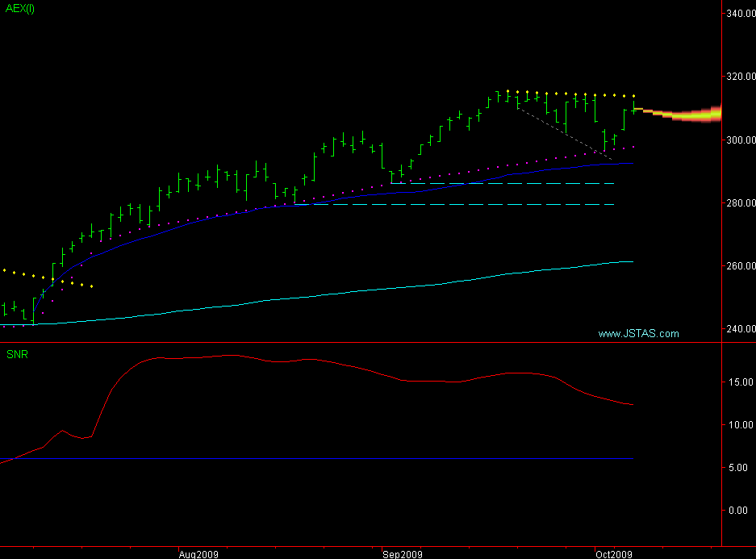Viewport: 756px width, 559px height.
Task: Click the Aug2009 date axis label
Action: point(198,553)
